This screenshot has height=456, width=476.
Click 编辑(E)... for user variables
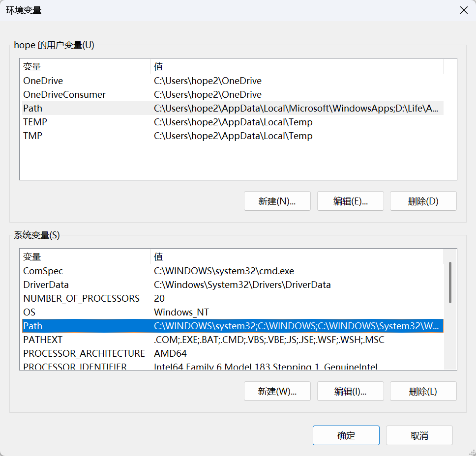pyautogui.click(x=350, y=201)
